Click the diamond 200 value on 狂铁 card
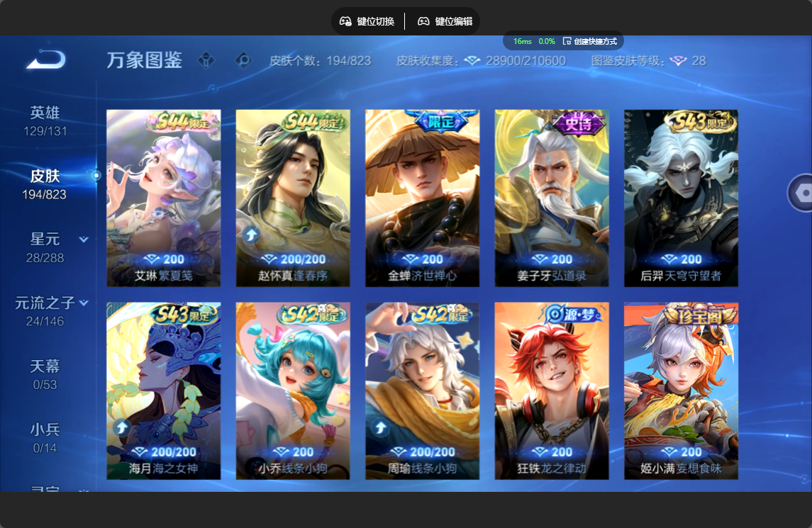The image size is (812, 528). 552,452
